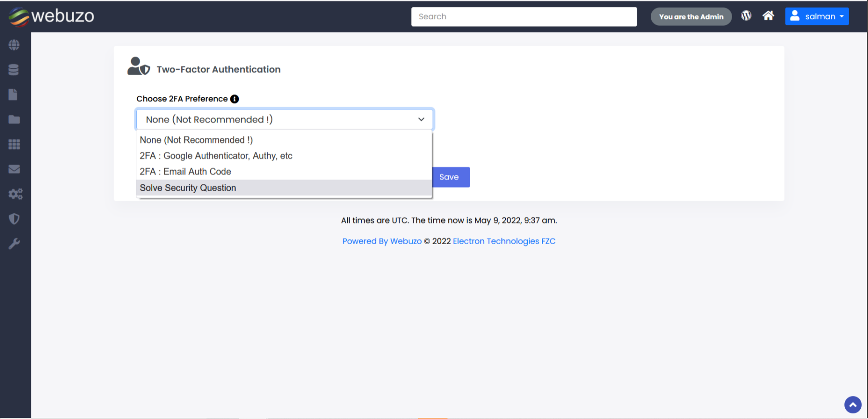Open the database icon in sidebar
This screenshot has height=419, width=868.
(14, 70)
